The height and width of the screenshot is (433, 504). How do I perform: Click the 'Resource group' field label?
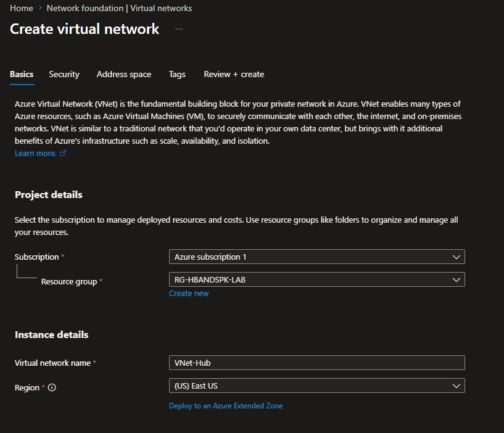click(69, 282)
